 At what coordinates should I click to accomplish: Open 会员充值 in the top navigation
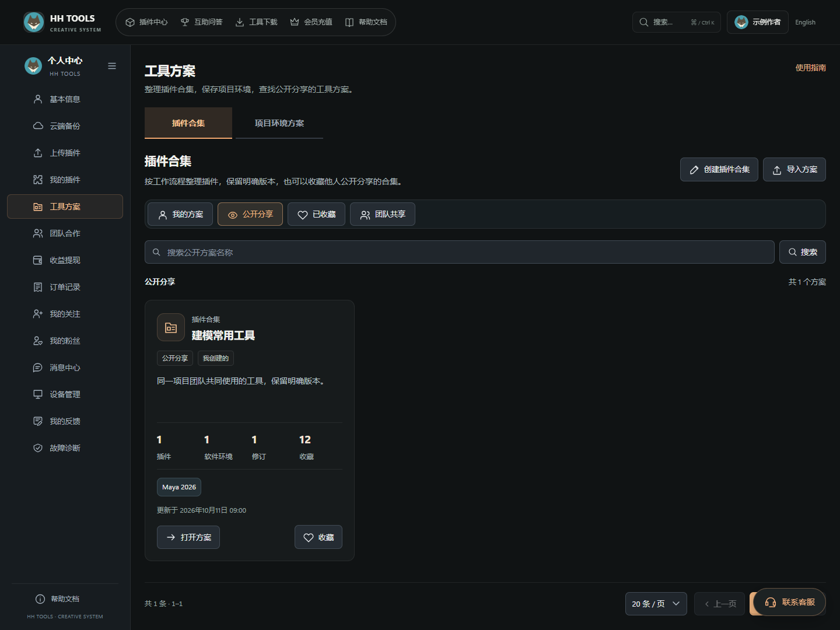click(311, 22)
